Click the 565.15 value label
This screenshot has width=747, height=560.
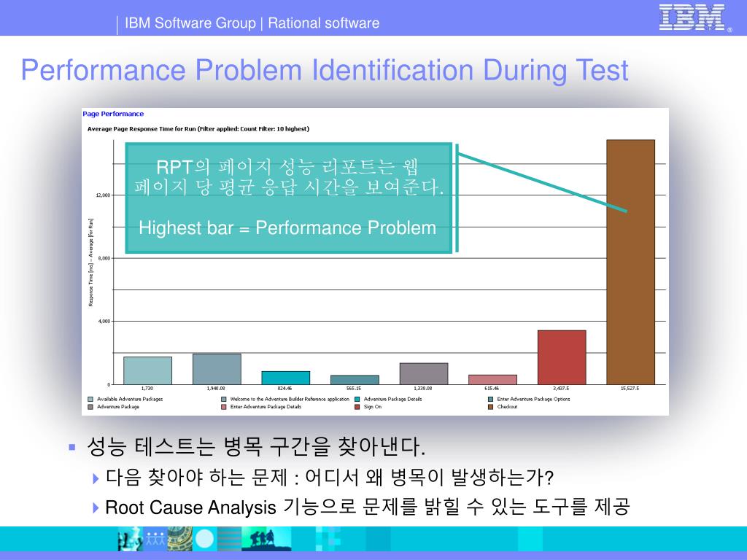tap(354, 389)
